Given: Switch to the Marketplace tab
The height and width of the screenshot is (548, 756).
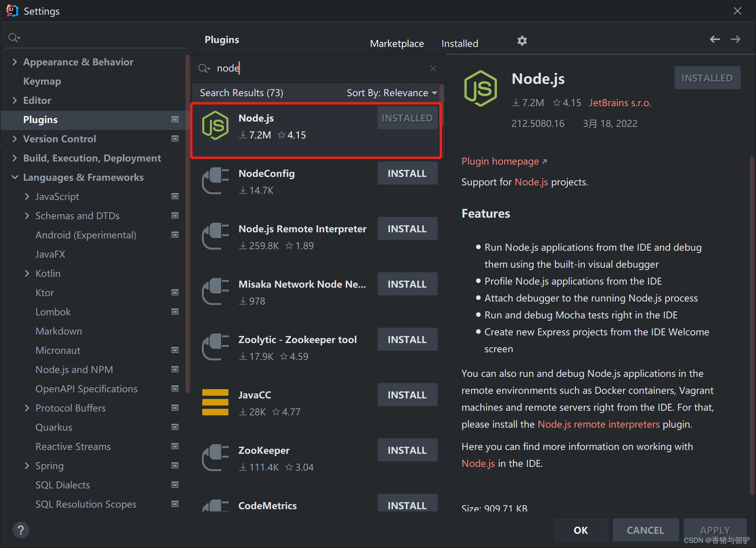Looking at the screenshot, I should tap(397, 44).
